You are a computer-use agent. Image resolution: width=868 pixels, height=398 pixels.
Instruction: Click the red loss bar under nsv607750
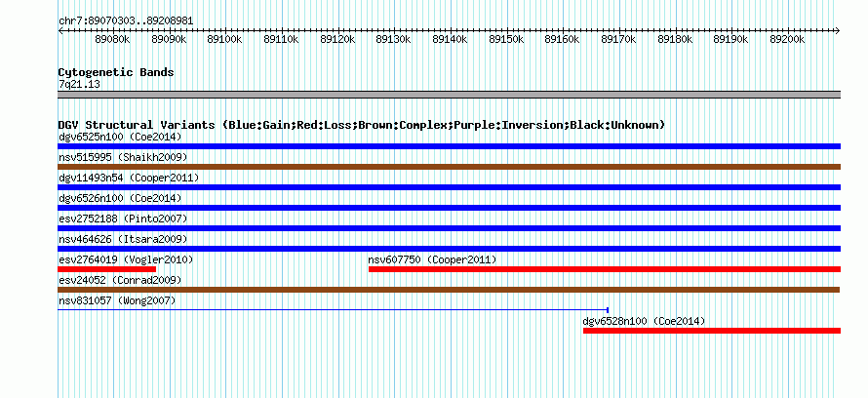coord(605,269)
